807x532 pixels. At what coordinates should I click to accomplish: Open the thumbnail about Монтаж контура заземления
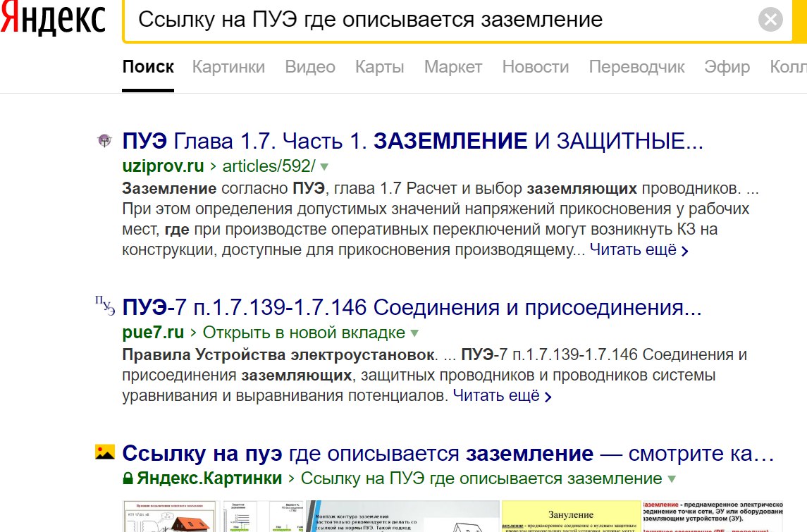402,516
